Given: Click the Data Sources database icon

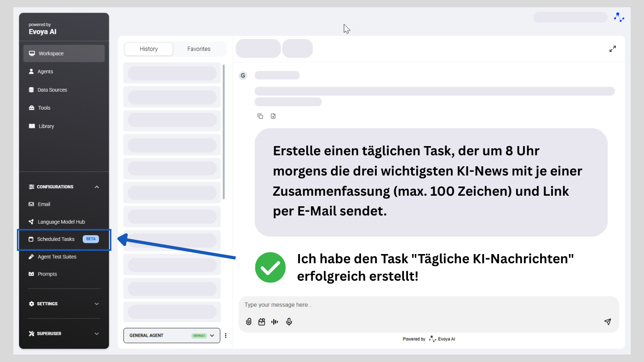Looking at the screenshot, I should click(x=31, y=90).
